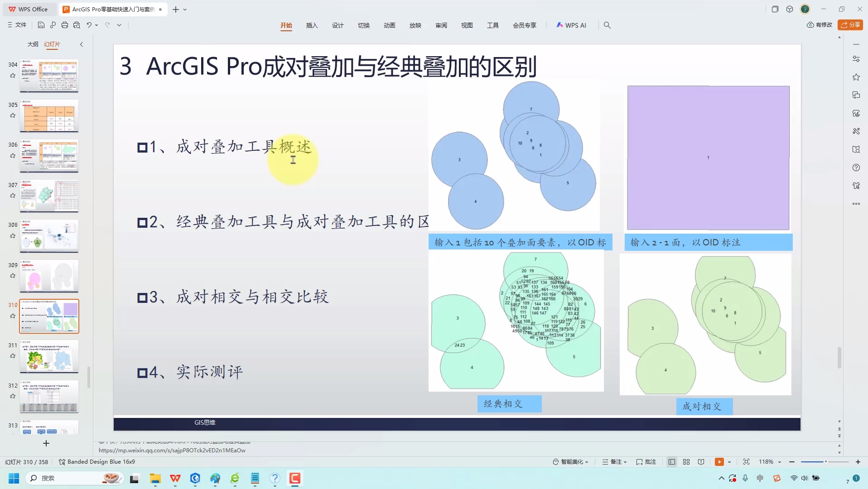Open print preview from quick toolbar

click(x=77, y=25)
